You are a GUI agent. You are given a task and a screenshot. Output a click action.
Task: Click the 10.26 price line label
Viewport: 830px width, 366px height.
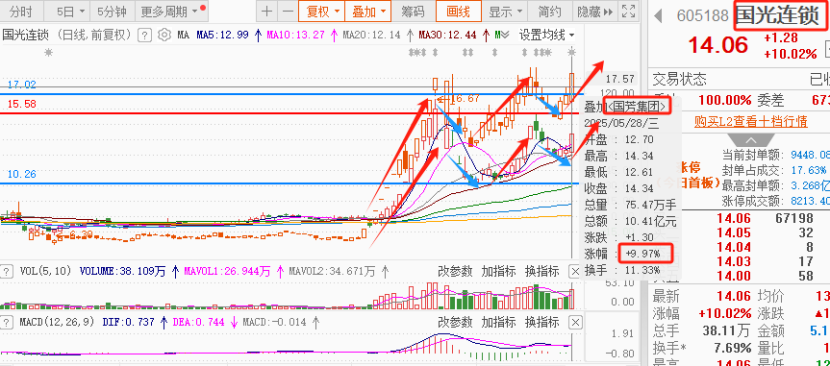[22, 174]
